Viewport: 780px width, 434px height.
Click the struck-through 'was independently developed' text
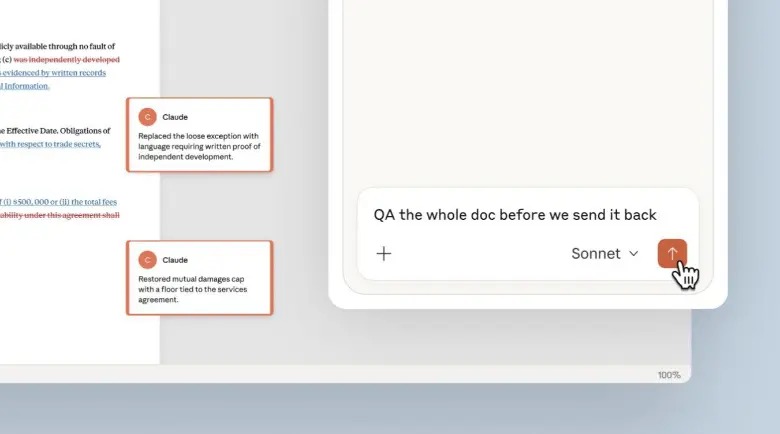(67, 59)
